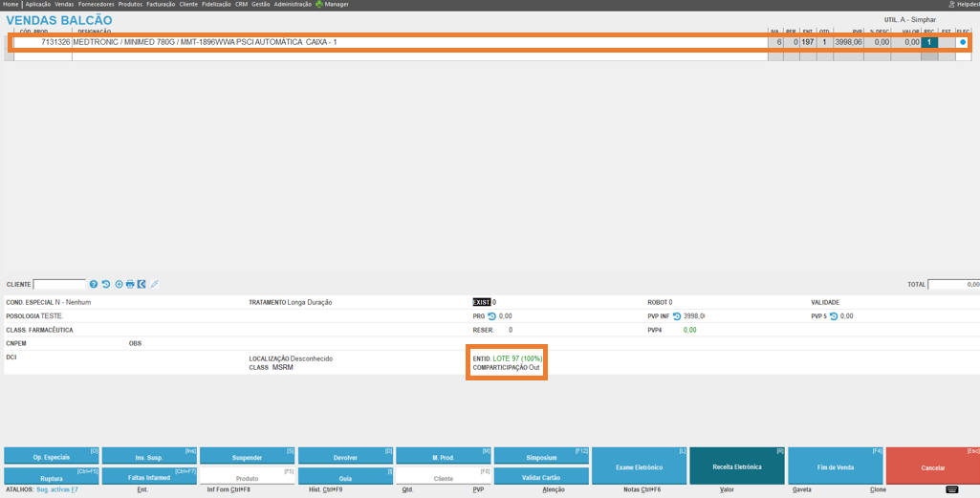Open the Facturação menu

pyautogui.click(x=161, y=5)
